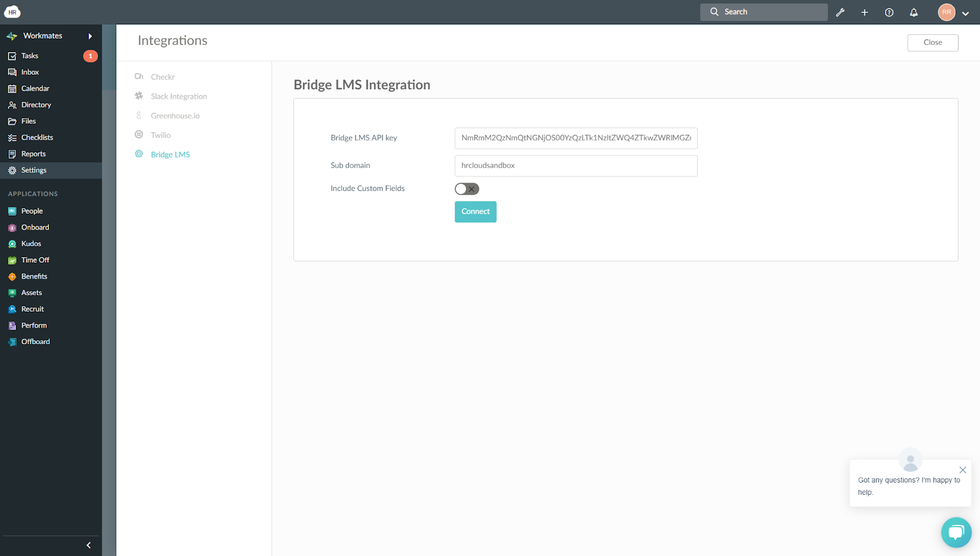
Task: Select Bridge LMS integration
Action: (170, 154)
